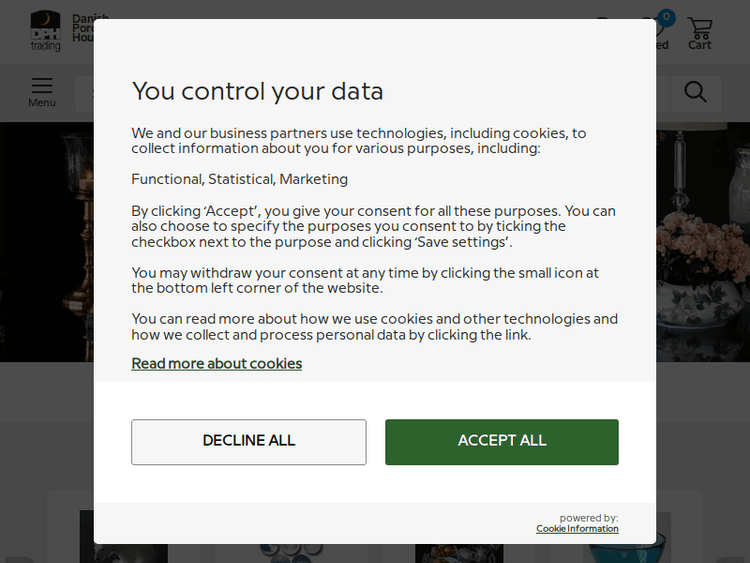Click the blue wishlist counter badge
This screenshot has height=563, width=750.
(x=666, y=18)
